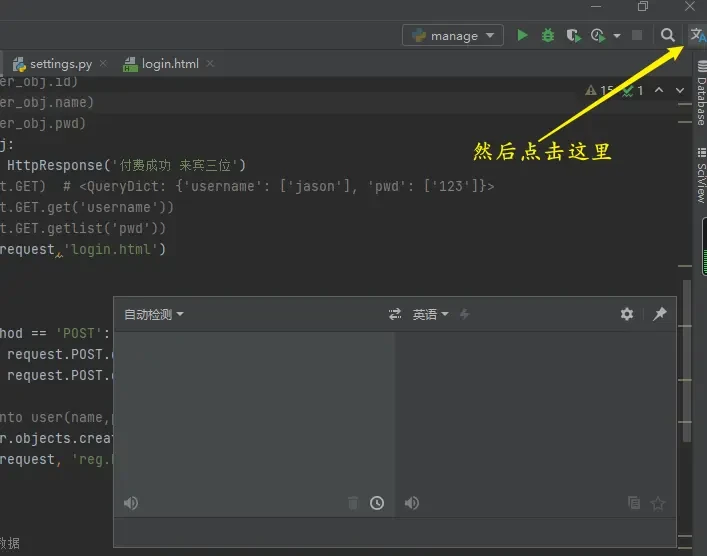Jump to the next highlighted error arrow
707x556 pixels.
(x=680, y=90)
